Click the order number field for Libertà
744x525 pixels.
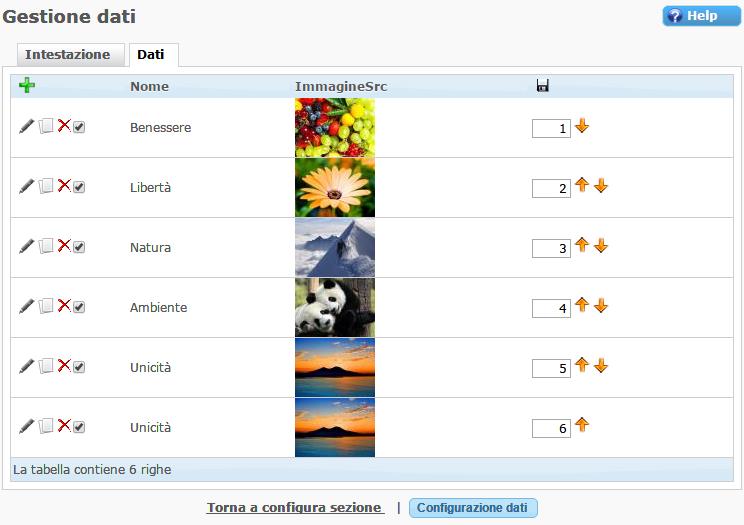[550, 189]
